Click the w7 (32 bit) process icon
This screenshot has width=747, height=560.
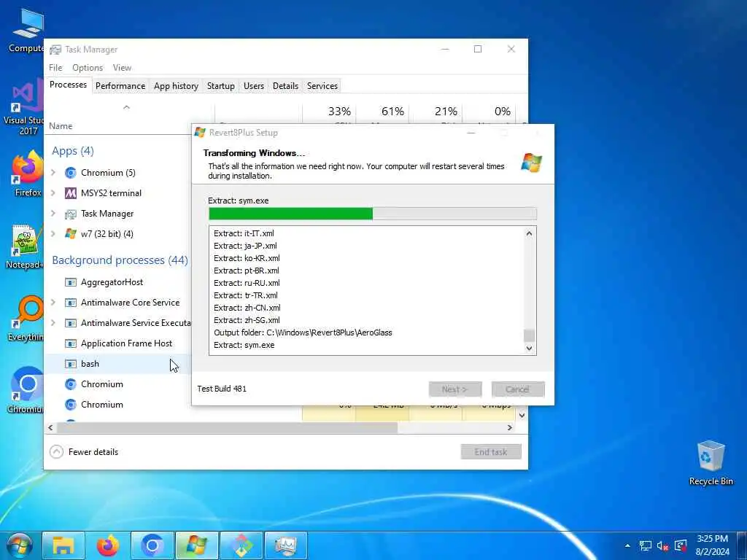point(71,234)
